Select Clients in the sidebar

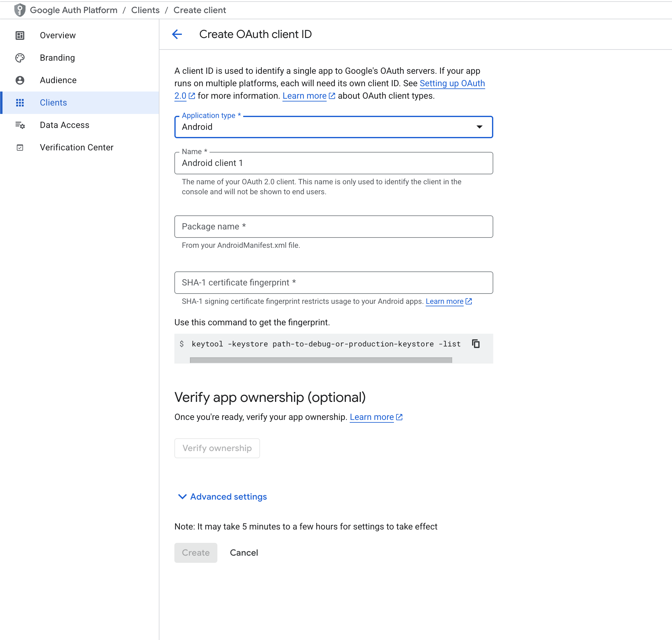tap(79, 103)
